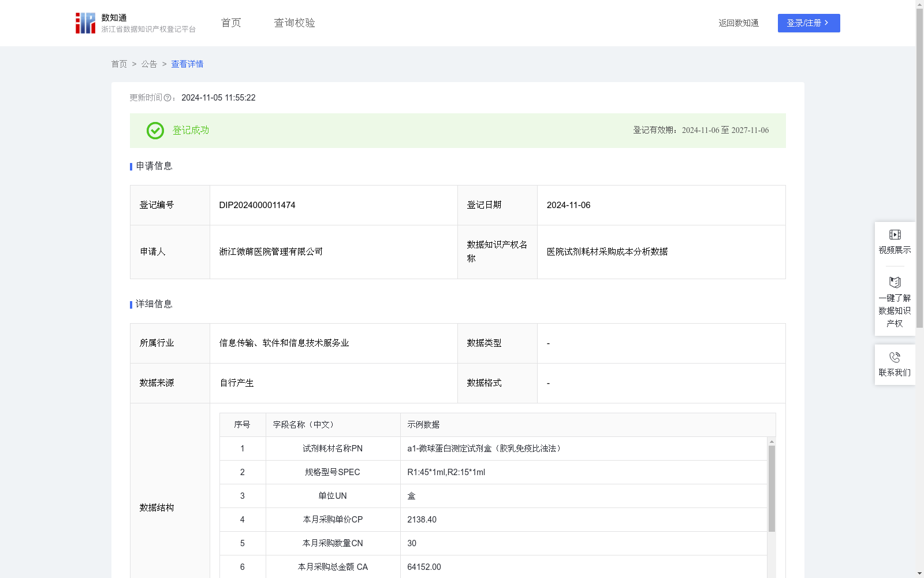Image resolution: width=924 pixels, height=578 pixels.
Task: Click the 登记编号 label cell
Action: [x=170, y=205]
